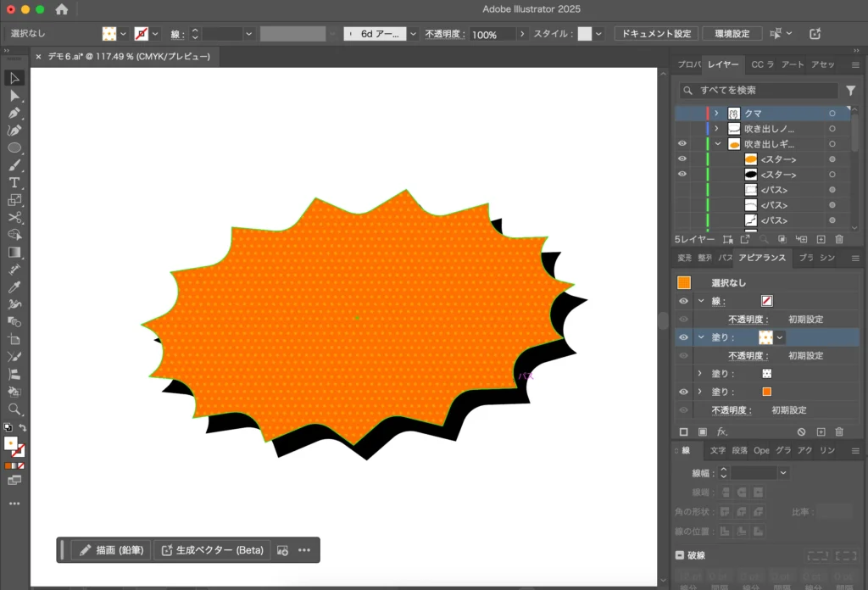Open the 線幅 stroke width dropdown
The image size is (868, 590).
(x=782, y=472)
